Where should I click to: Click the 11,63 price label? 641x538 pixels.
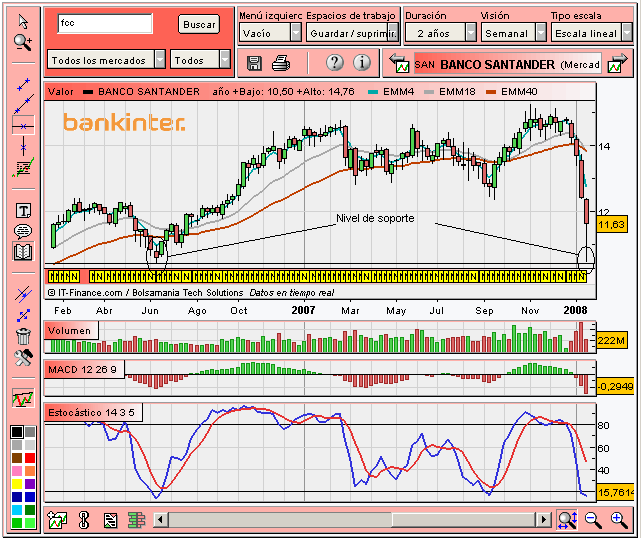point(612,224)
